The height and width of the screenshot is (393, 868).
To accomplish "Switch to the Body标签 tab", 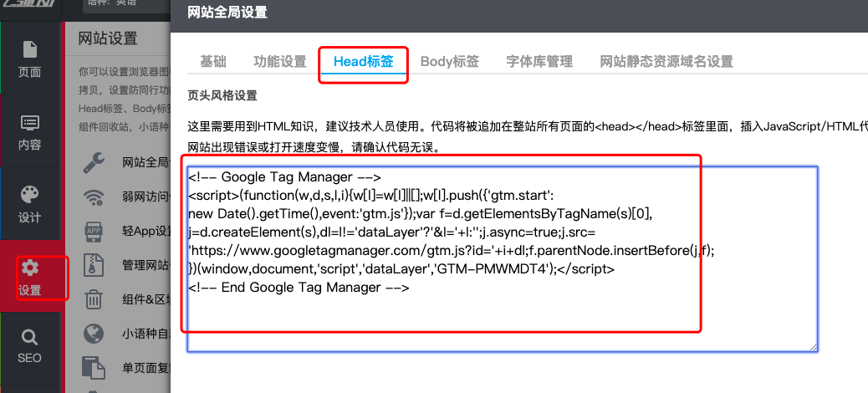I will 450,61.
